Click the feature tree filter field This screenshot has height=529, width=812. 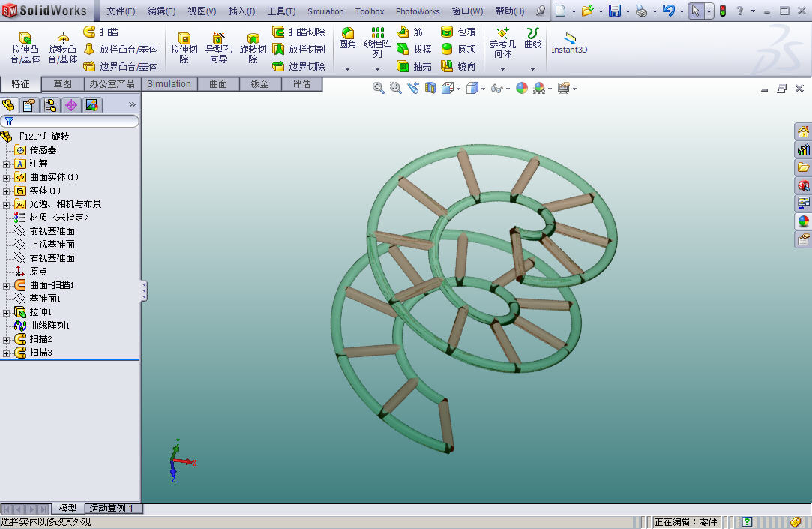tap(70, 122)
